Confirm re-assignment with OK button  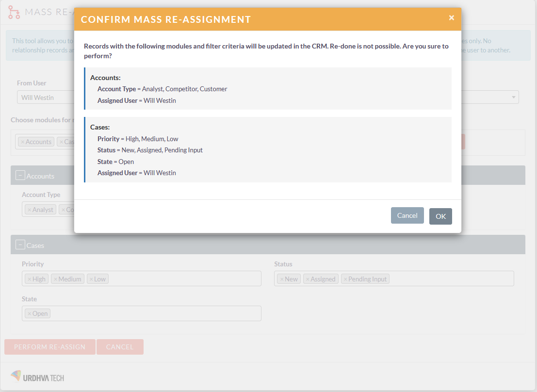click(440, 215)
